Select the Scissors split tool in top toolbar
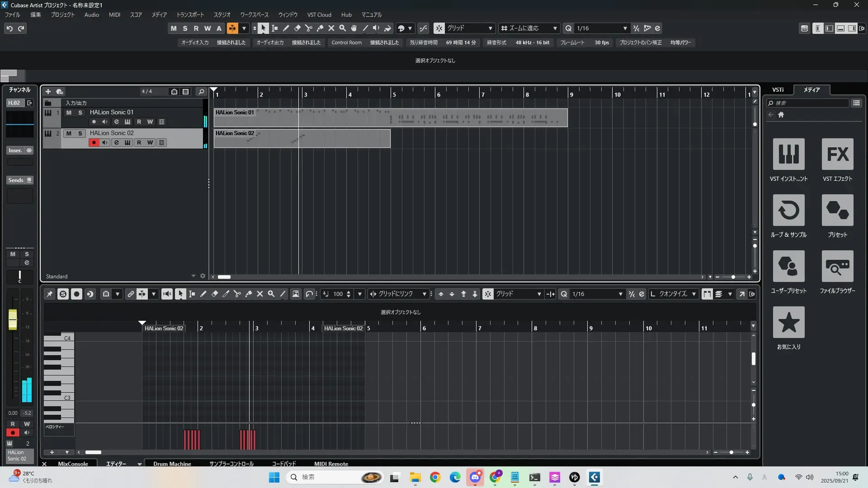The width and height of the screenshot is (868, 488). click(309, 28)
